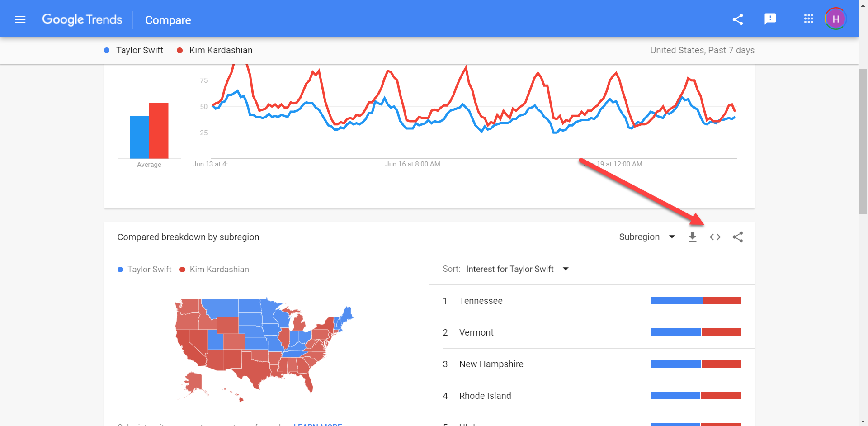Screen dimensions: 868x426
Task: Open the send feedback icon
Action: click(x=770, y=19)
